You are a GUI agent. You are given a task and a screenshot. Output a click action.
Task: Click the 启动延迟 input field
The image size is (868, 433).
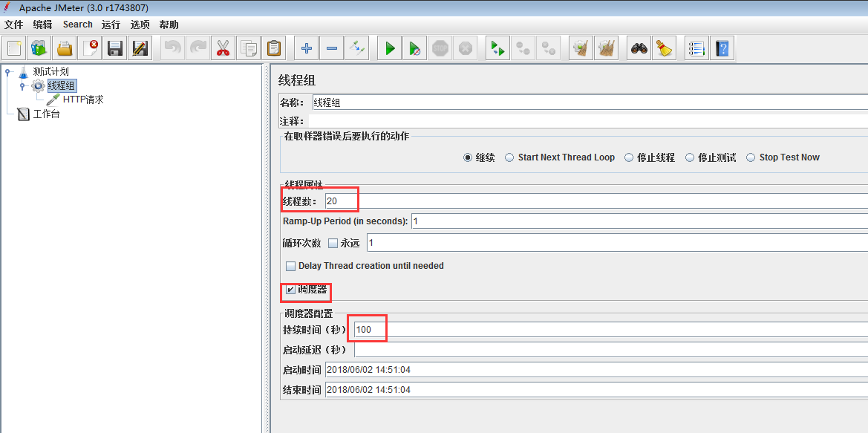tap(611, 350)
